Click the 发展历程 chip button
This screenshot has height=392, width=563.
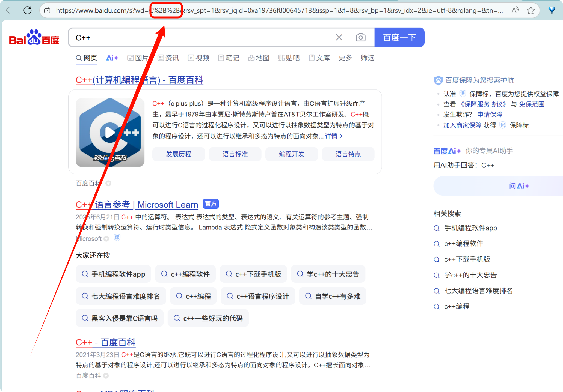(x=179, y=154)
